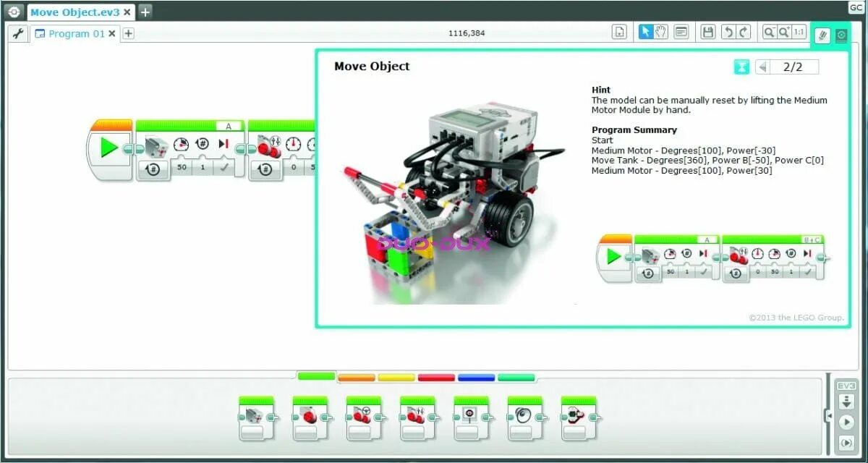This screenshot has height=463, width=868.
Task: Select the Program 01 tab
Action: point(76,33)
